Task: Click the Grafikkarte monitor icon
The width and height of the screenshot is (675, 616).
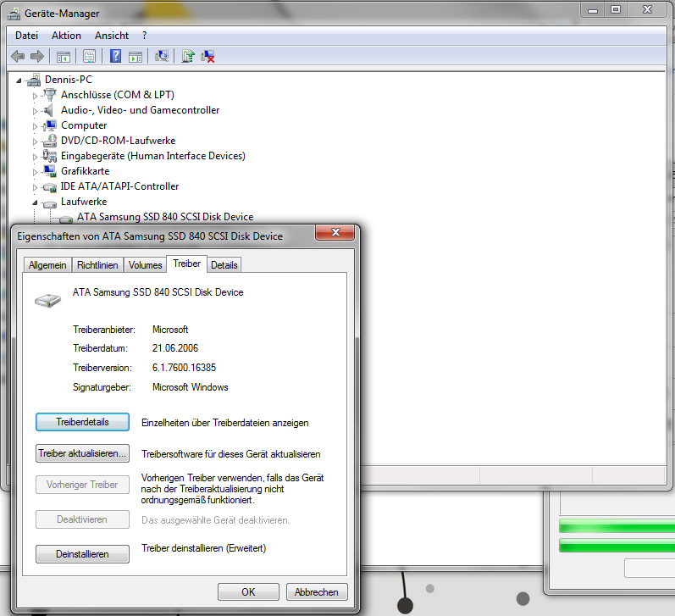Action: point(50,171)
